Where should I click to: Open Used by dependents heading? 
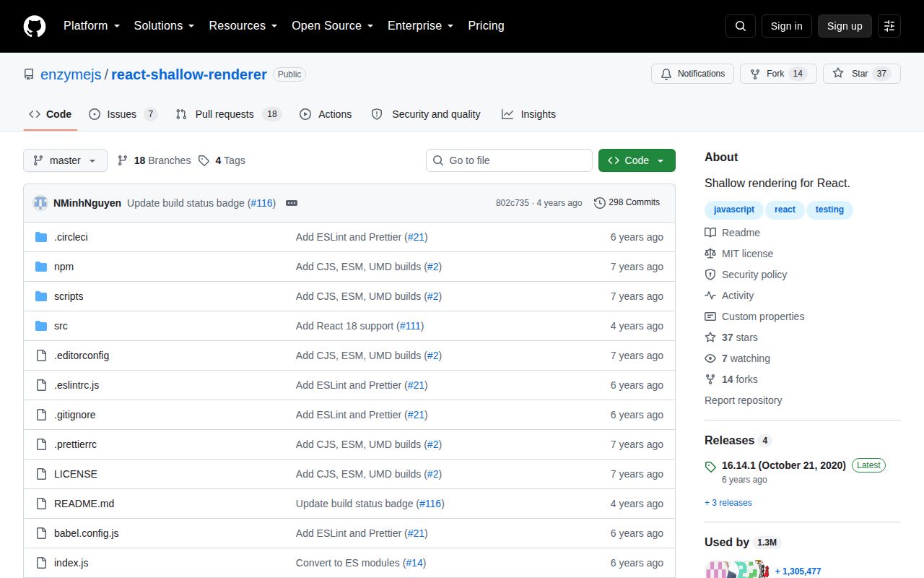click(x=743, y=543)
